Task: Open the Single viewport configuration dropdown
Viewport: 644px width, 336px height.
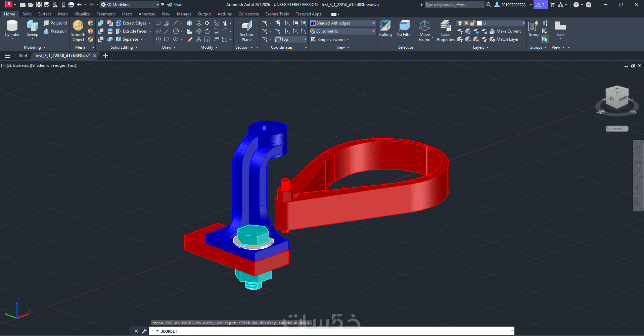Action: pos(330,40)
